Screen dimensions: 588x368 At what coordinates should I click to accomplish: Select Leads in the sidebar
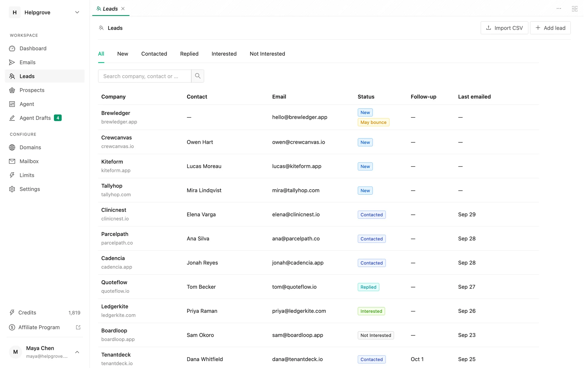tap(45, 76)
